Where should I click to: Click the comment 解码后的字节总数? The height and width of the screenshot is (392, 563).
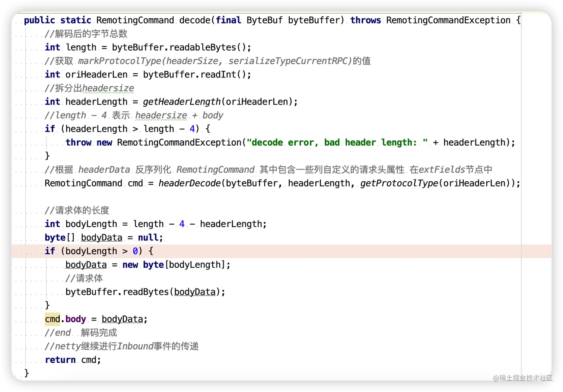click(x=86, y=34)
